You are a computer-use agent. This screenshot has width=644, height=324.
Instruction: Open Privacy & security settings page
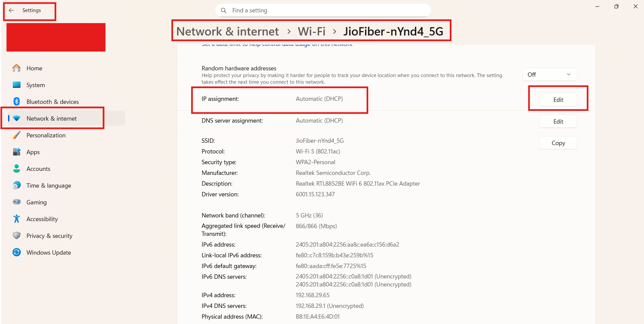[x=49, y=236]
